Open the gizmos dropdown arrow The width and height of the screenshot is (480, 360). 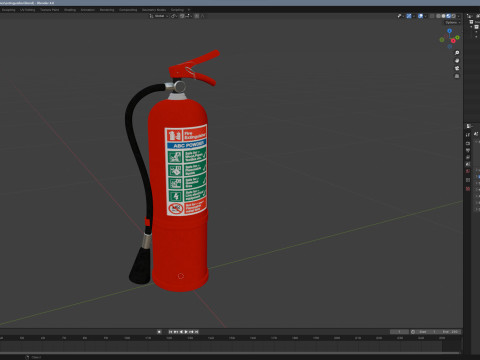click(414, 16)
